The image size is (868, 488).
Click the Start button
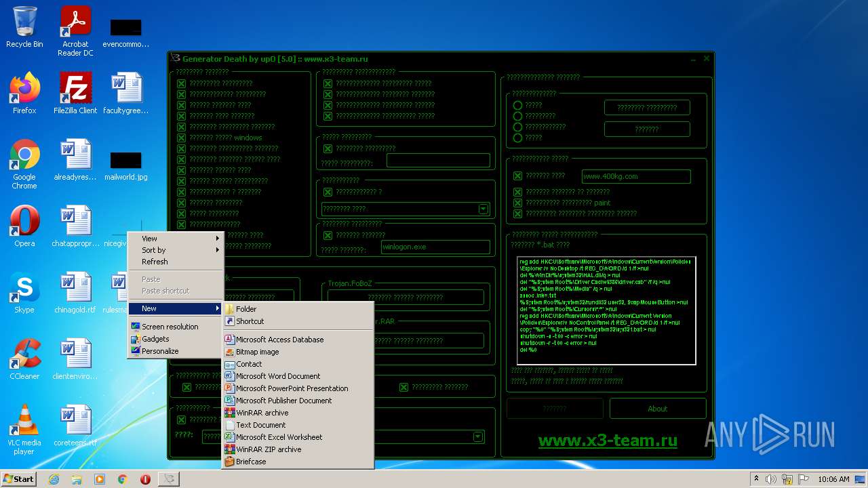pyautogui.click(x=19, y=479)
